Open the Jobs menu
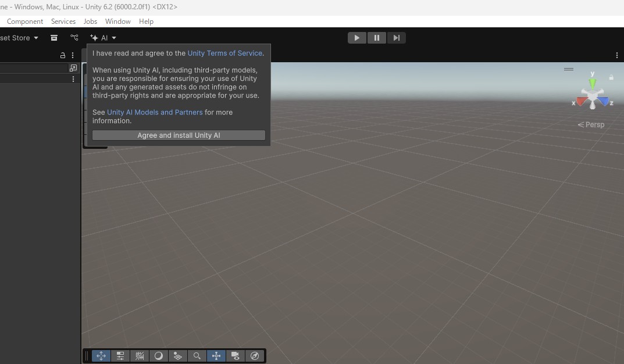 coord(90,22)
